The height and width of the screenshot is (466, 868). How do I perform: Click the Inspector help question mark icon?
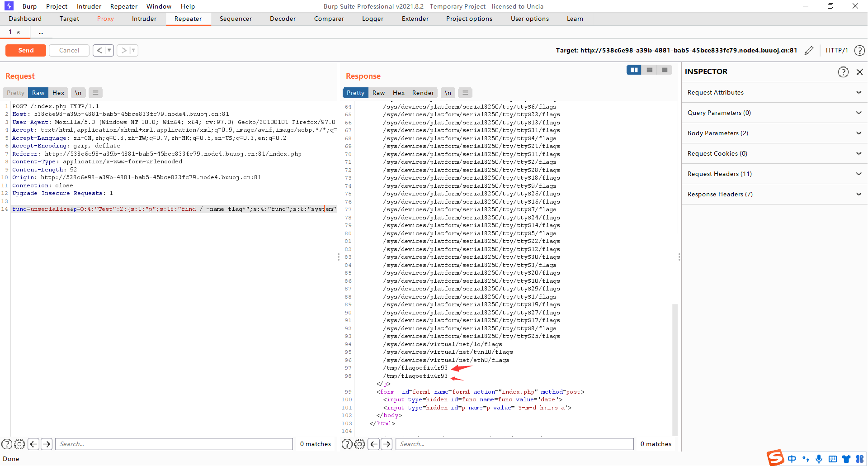(x=843, y=71)
